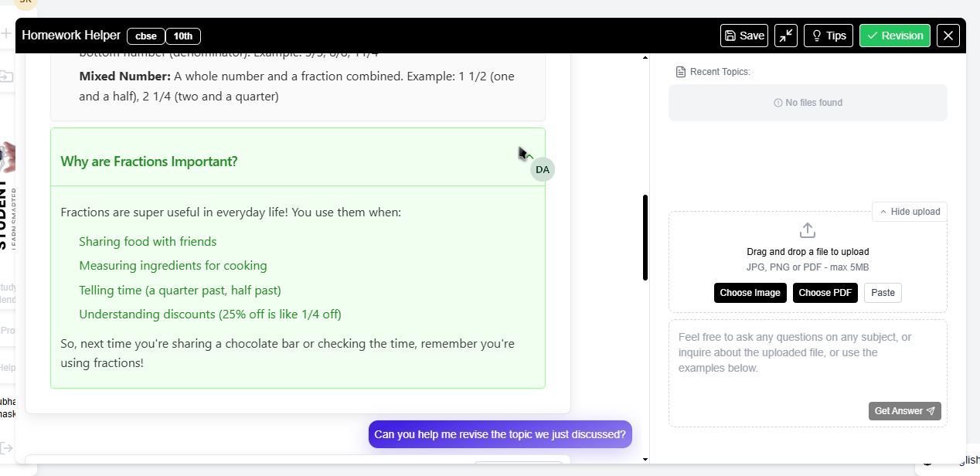Start Revision mode with green button
The height and width of the screenshot is (476, 980).
pos(894,36)
